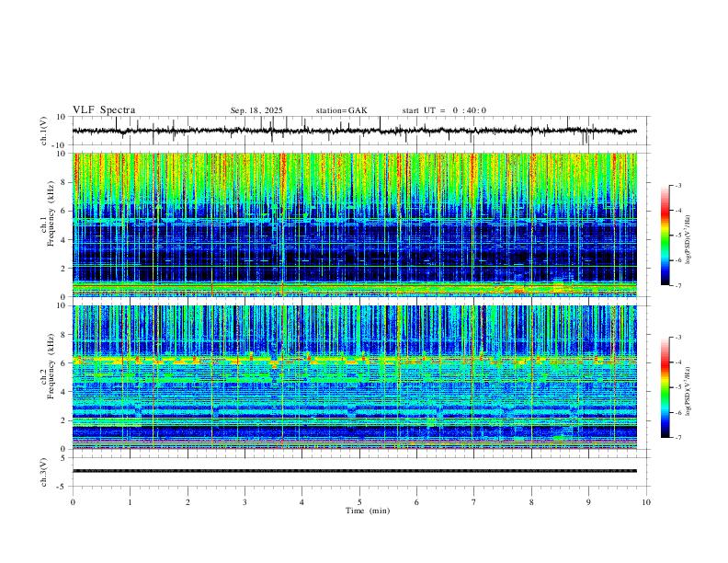The height and width of the screenshot is (563, 728).
Task: Click time axis tick label "5" at bottom
Action: pos(359,502)
